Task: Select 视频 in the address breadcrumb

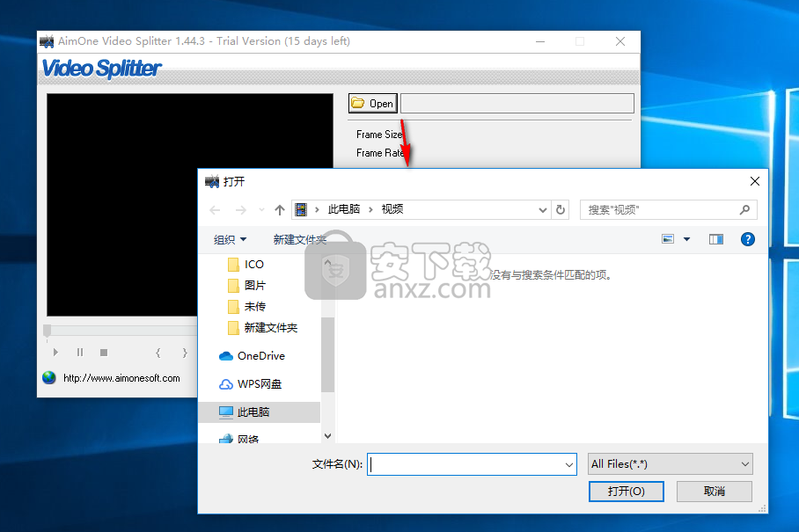Action: click(392, 209)
